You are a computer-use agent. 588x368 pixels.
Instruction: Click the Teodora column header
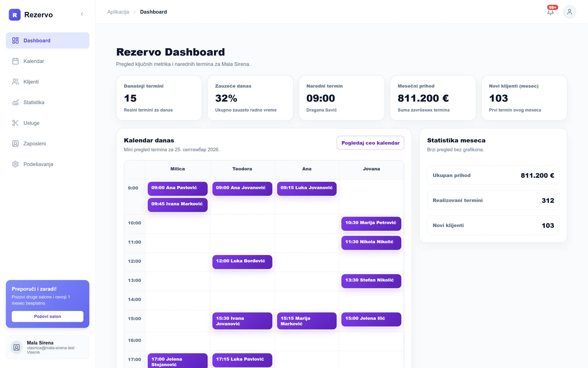pyautogui.click(x=242, y=169)
